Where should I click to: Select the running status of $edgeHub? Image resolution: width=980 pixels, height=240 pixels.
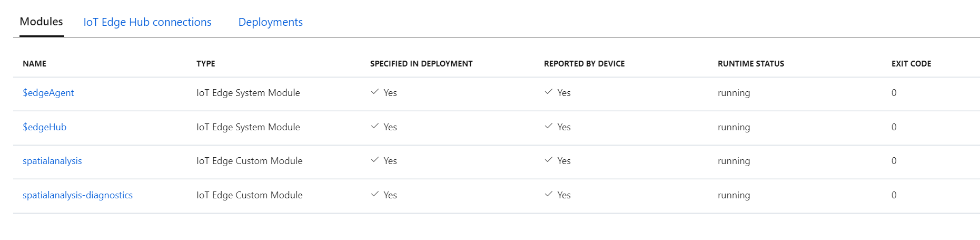click(x=734, y=127)
